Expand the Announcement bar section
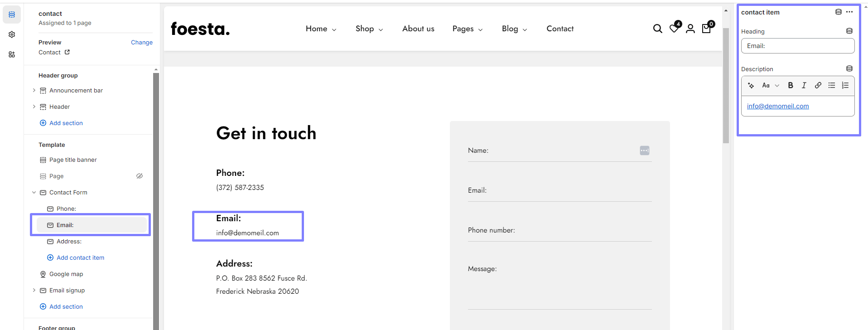This screenshot has width=868, height=330. [x=34, y=91]
